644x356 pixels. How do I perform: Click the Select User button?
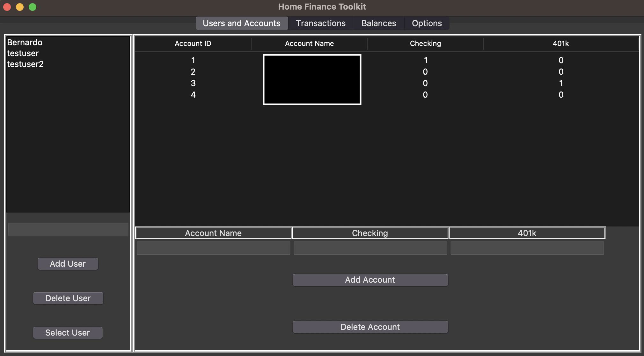point(68,333)
